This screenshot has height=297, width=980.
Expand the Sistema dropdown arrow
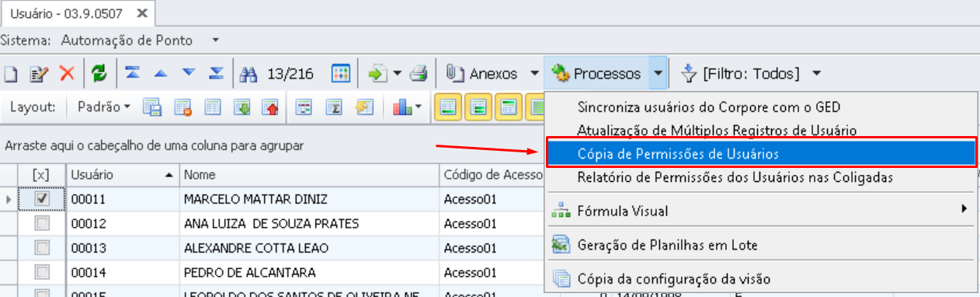[215, 40]
